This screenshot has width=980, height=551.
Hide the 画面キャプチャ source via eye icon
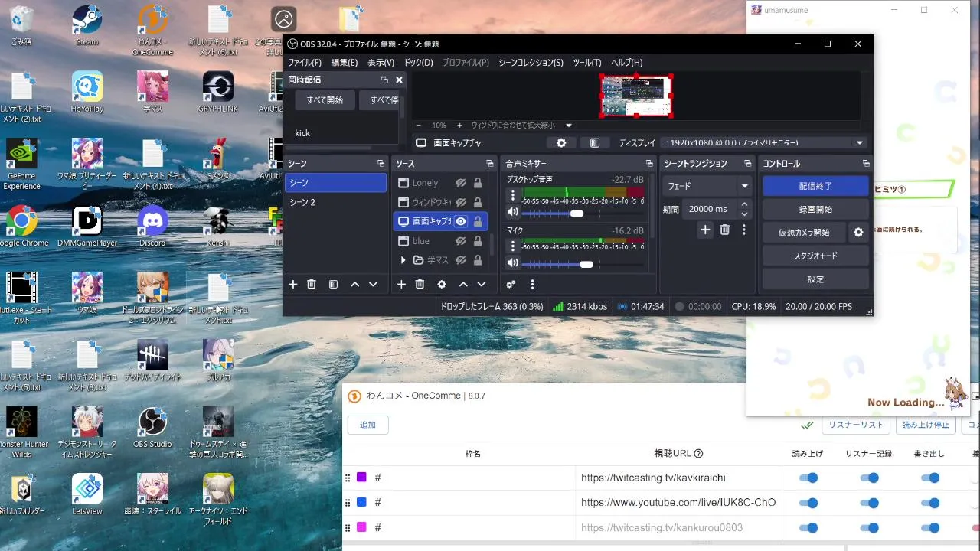(460, 221)
